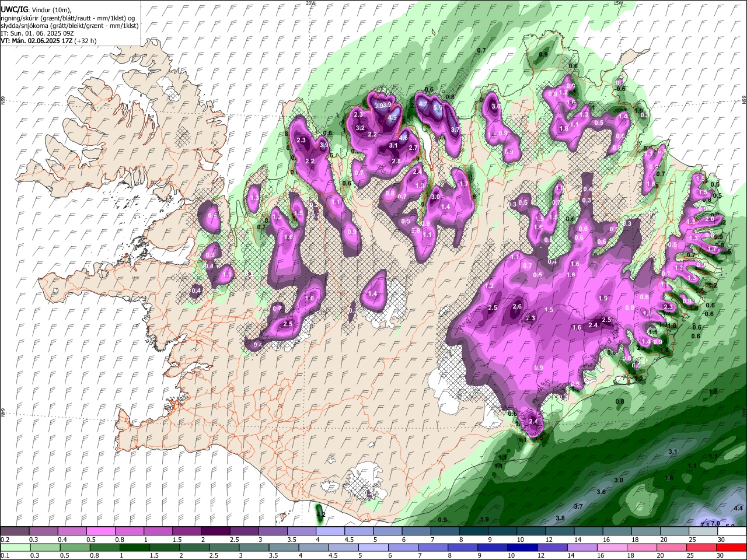Click the 'UWC/IG: Vindur (10m)' title text

(x=36, y=10)
